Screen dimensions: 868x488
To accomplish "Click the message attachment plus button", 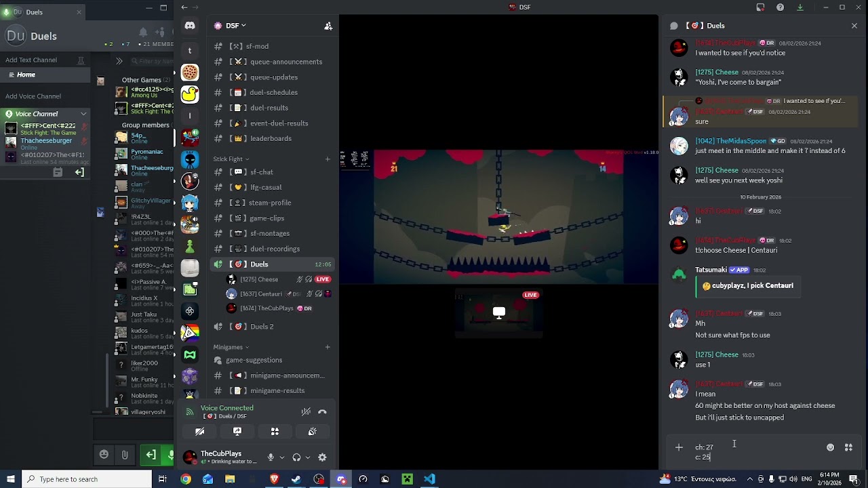I will tap(679, 447).
